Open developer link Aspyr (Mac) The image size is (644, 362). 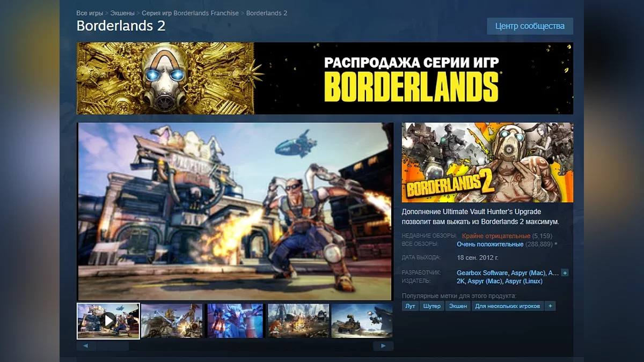coord(529,273)
